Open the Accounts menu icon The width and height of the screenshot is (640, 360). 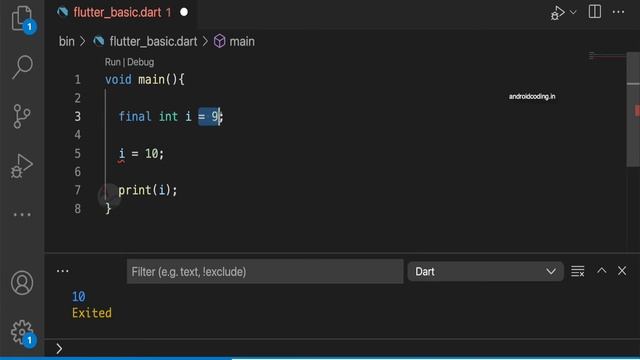(x=22, y=282)
